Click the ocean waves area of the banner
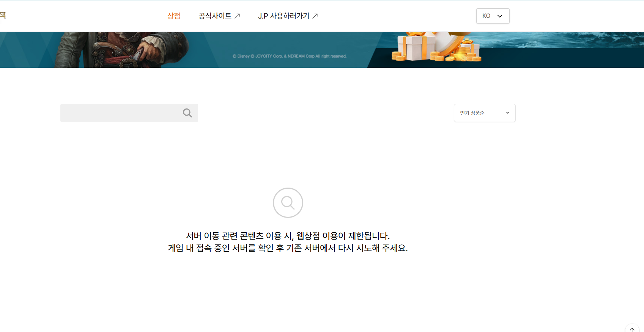This screenshot has height=332, width=644. pyautogui.click(x=569, y=40)
